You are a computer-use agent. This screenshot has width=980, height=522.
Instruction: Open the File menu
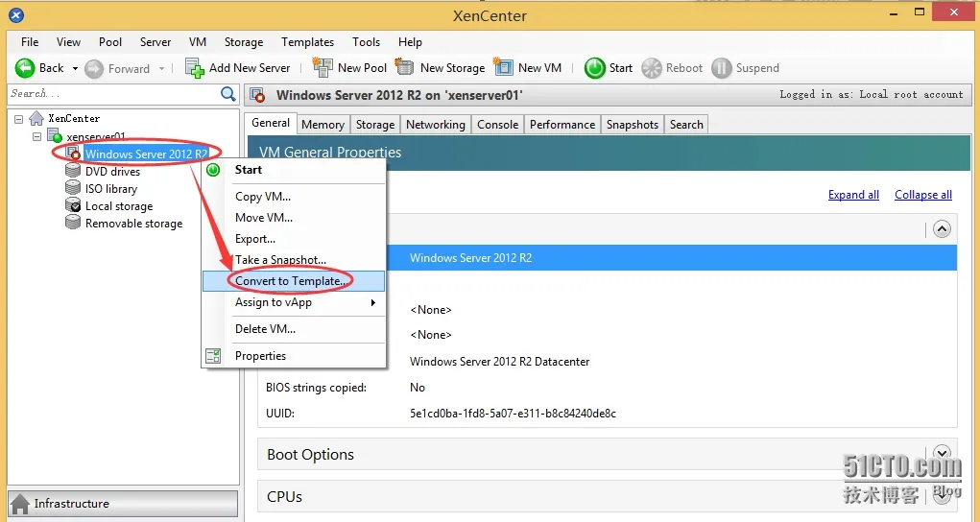tap(30, 42)
